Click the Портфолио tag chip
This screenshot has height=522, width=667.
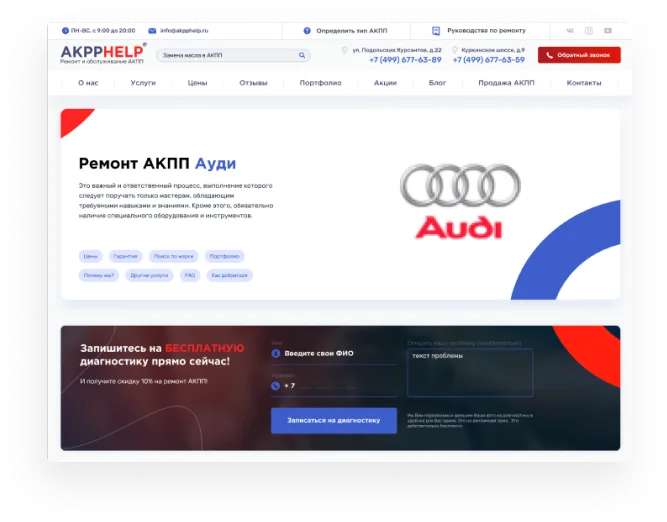[225, 256]
